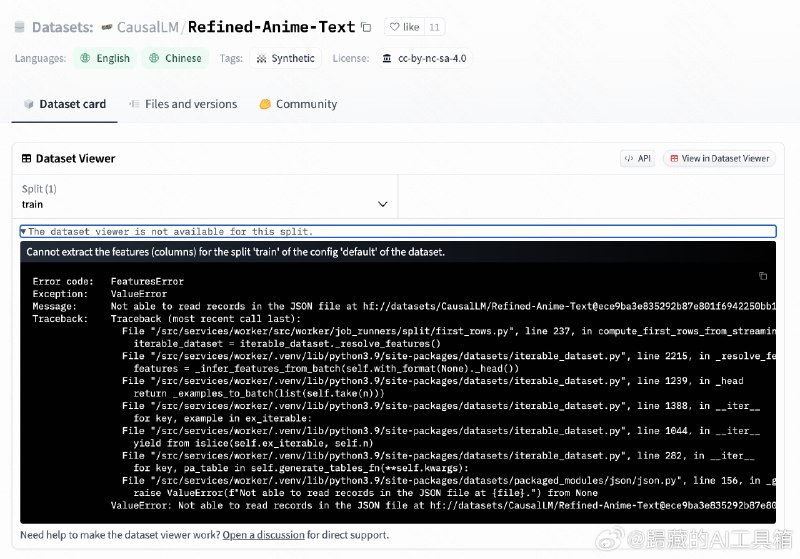View the 11 likes count
800x559 pixels.
pyautogui.click(x=434, y=27)
